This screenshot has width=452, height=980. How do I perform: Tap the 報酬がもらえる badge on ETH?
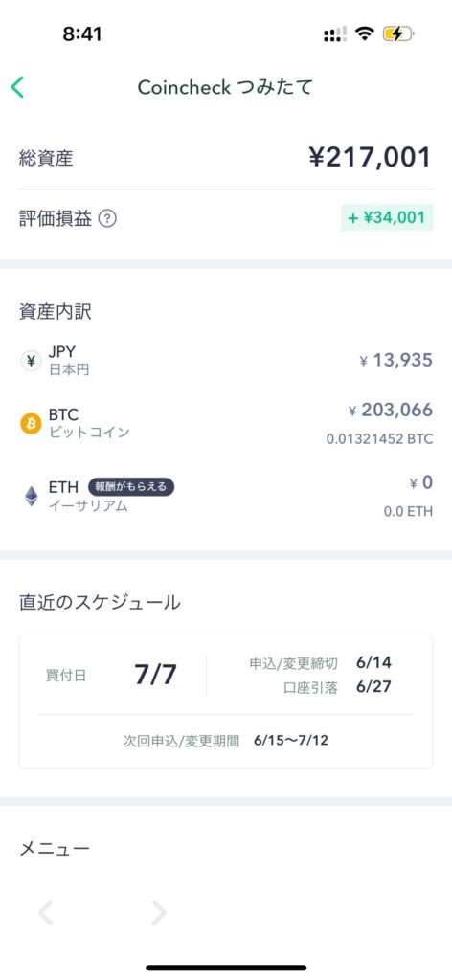pos(130,487)
